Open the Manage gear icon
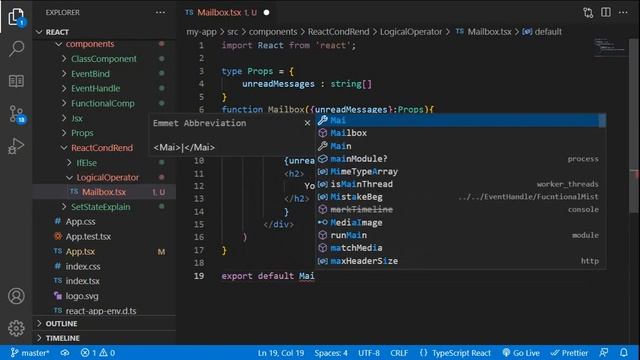 click(x=16, y=328)
